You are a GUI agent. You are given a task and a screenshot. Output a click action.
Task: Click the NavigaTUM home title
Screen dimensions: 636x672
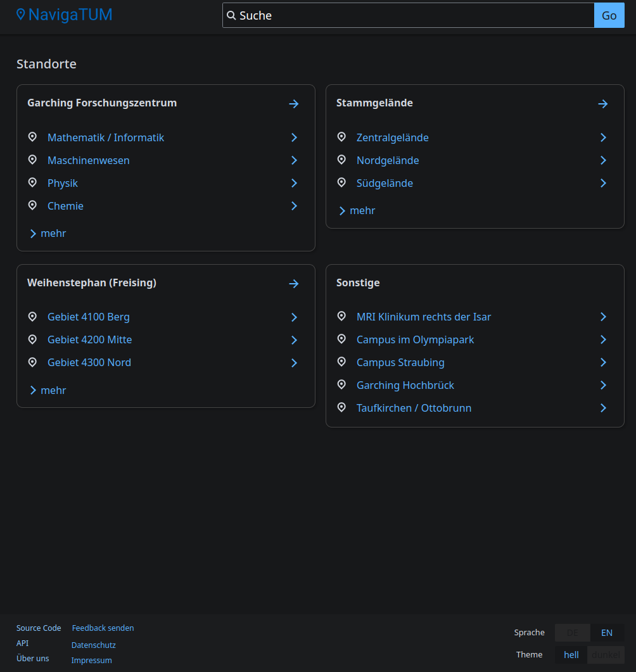click(x=70, y=15)
